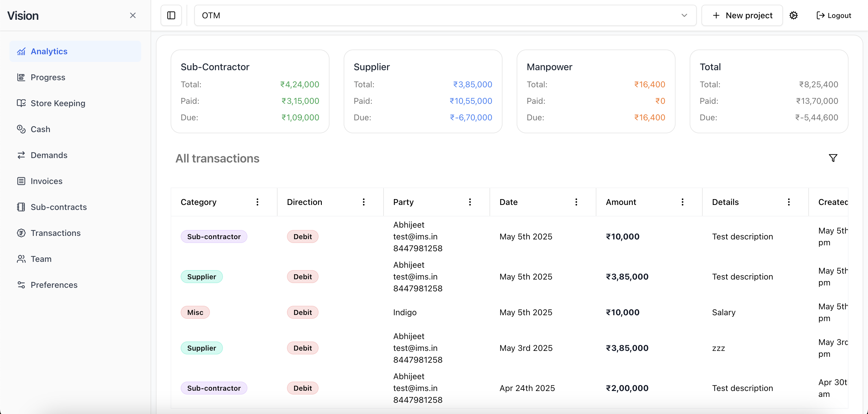This screenshot has height=414, width=868.
Task: Log out using the Logout button
Action: coord(834,16)
